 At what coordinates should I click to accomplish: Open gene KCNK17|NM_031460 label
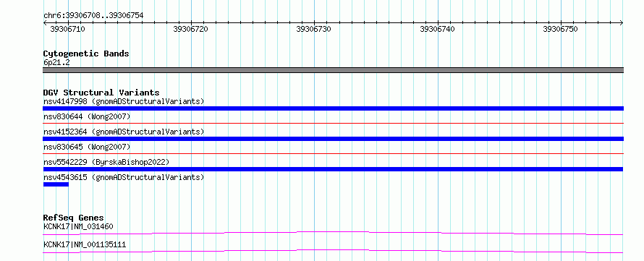coord(78,226)
